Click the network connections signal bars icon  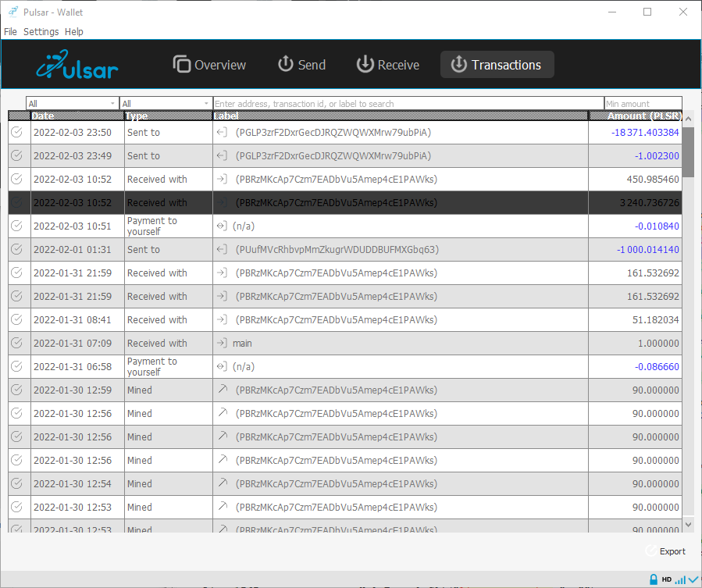click(x=680, y=580)
